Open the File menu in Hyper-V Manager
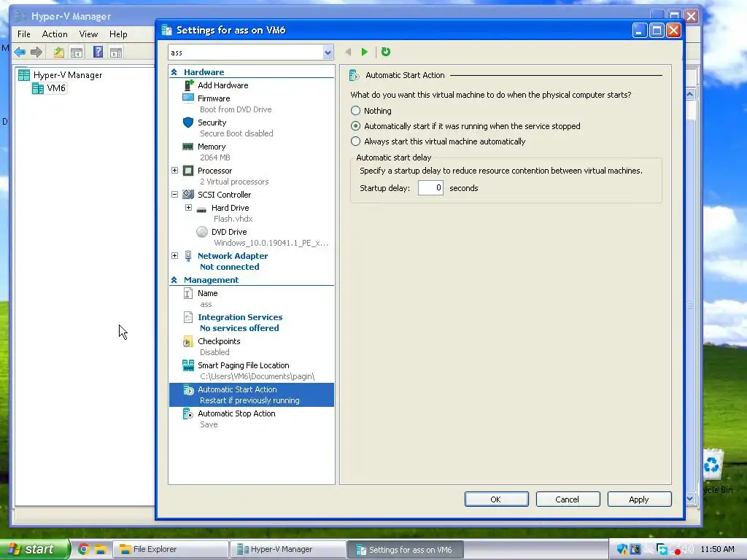747x560 pixels. point(24,34)
